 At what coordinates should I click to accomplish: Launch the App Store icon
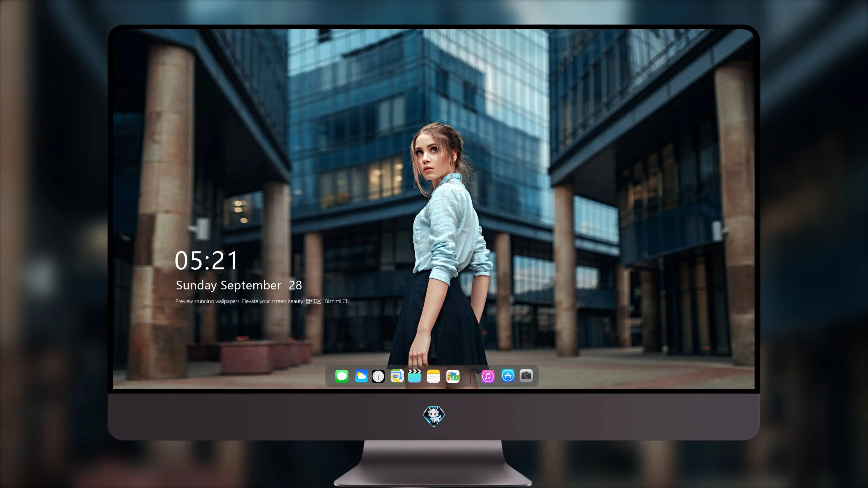(x=508, y=375)
